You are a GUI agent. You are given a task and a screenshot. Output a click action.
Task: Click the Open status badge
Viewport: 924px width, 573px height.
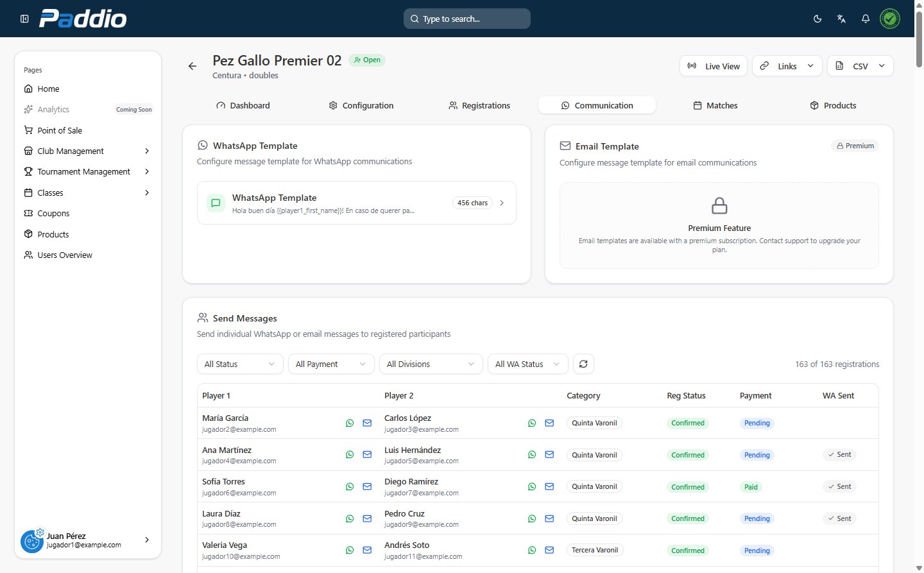click(x=367, y=60)
